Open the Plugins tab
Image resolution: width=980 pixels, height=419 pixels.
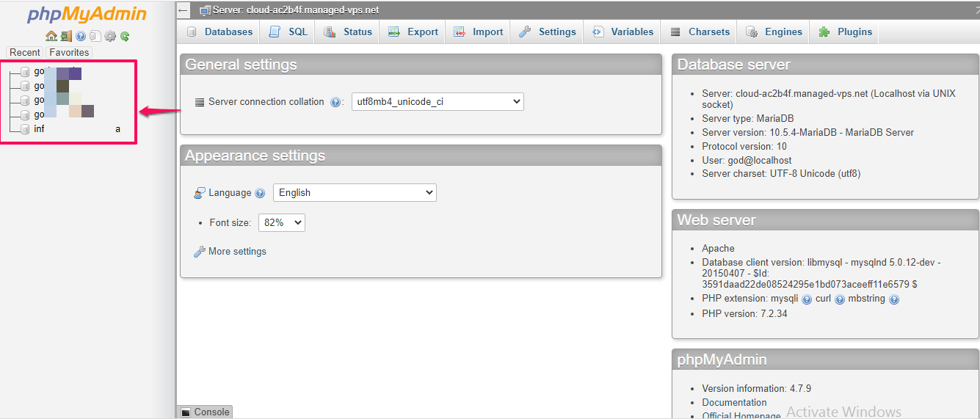845,32
